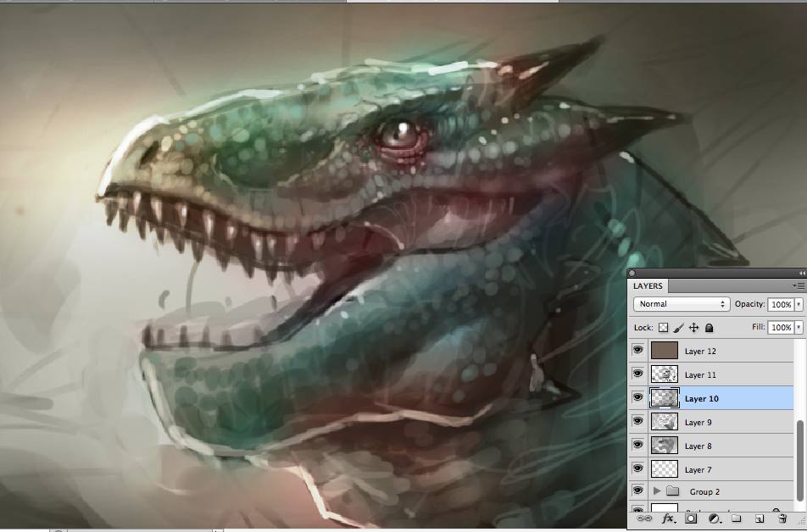
Task: Hide the Group 2 folder eye
Action: coord(637,490)
